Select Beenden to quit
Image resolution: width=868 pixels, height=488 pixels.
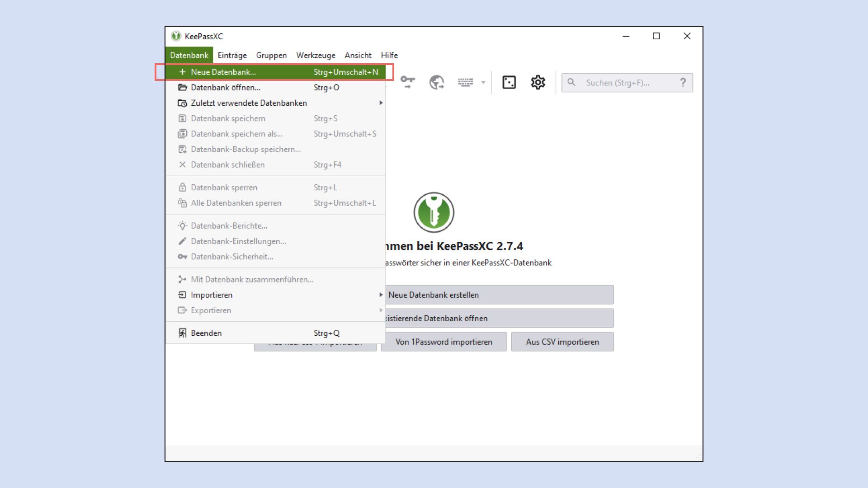(206, 333)
